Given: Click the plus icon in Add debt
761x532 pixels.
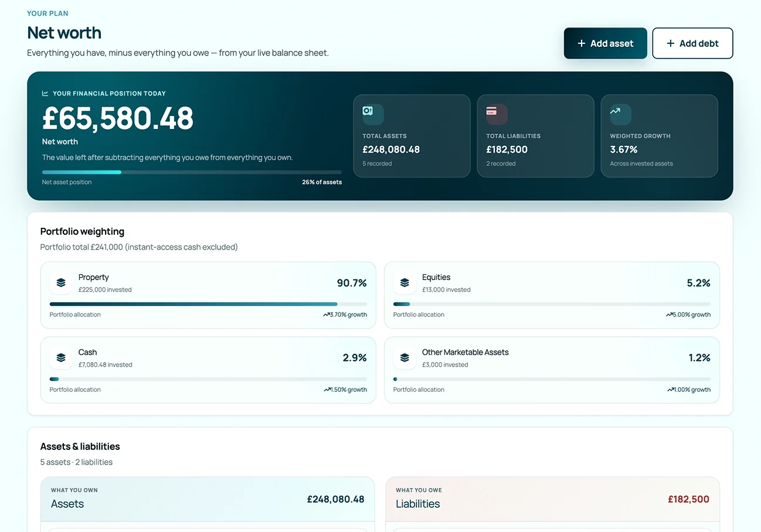Looking at the screenshot, I should point(671,43).
